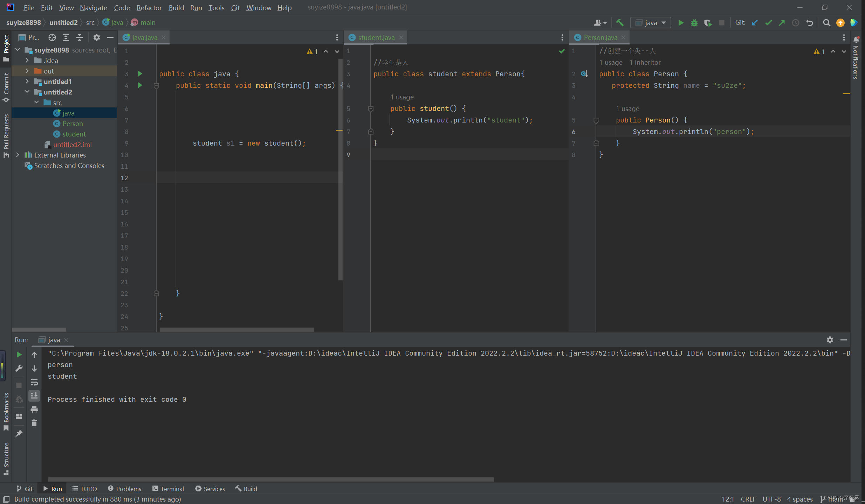Open the Problems tool window button
The image size is (865, 504).
pyautogui.click(x=124, y=489)
